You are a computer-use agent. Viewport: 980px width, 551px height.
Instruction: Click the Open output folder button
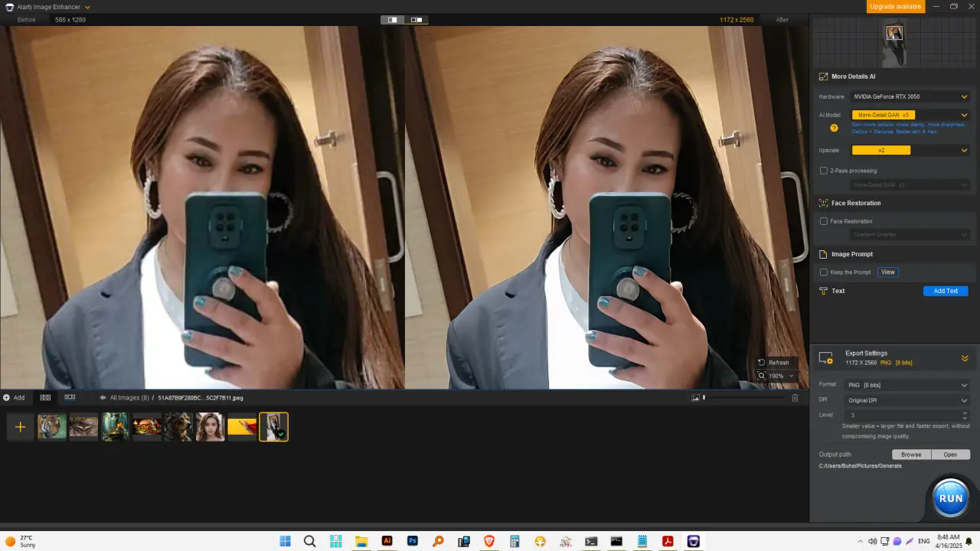(x=950, y=455)
